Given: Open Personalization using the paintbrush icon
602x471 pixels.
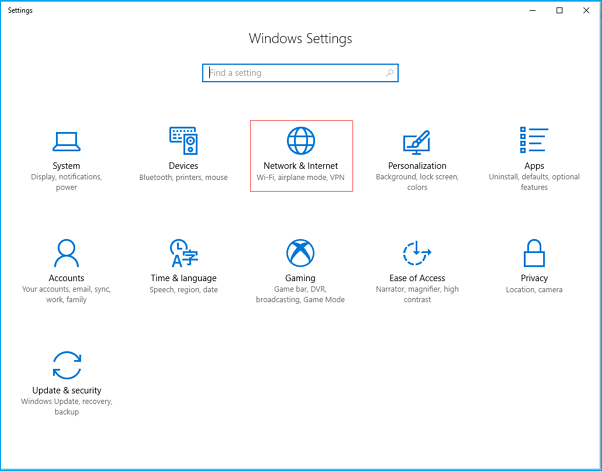Looking at the screenshot, I should (x=417, y=141).
